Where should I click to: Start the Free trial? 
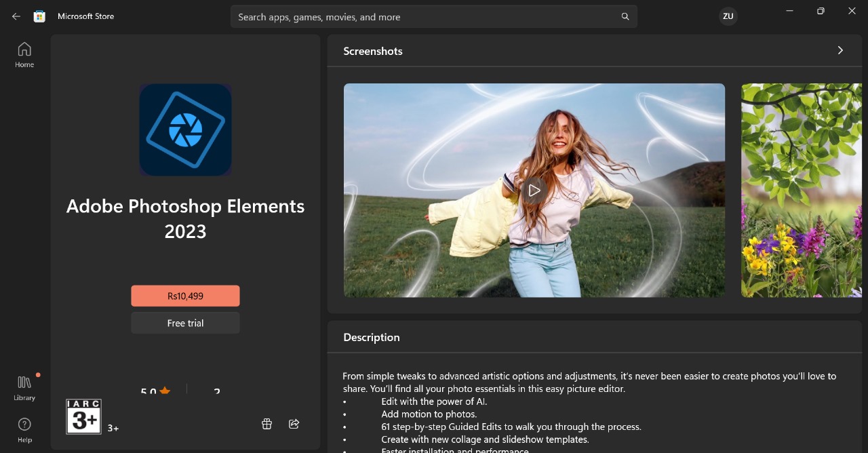tap(185, 323)
